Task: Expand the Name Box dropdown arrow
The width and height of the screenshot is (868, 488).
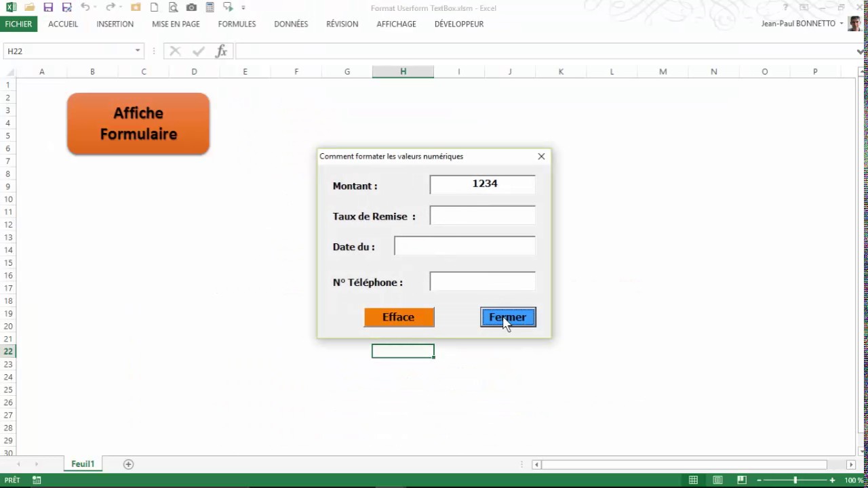Action: (x=138, y=51)
